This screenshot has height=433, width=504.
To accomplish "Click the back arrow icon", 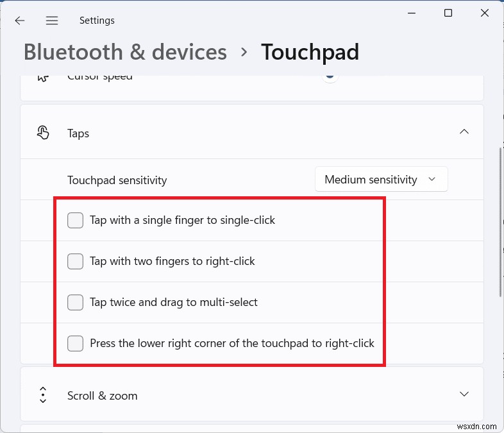I will pyautogui.click(x=20, y=21).
